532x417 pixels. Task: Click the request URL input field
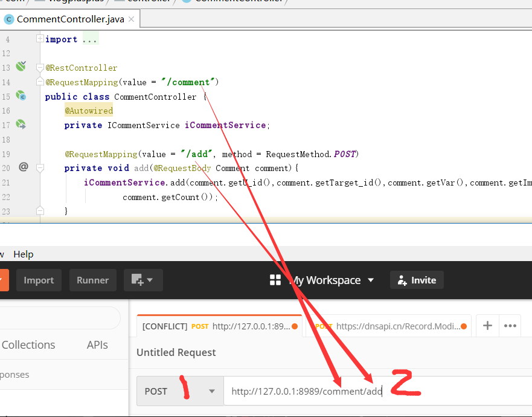tap(377, 391)
